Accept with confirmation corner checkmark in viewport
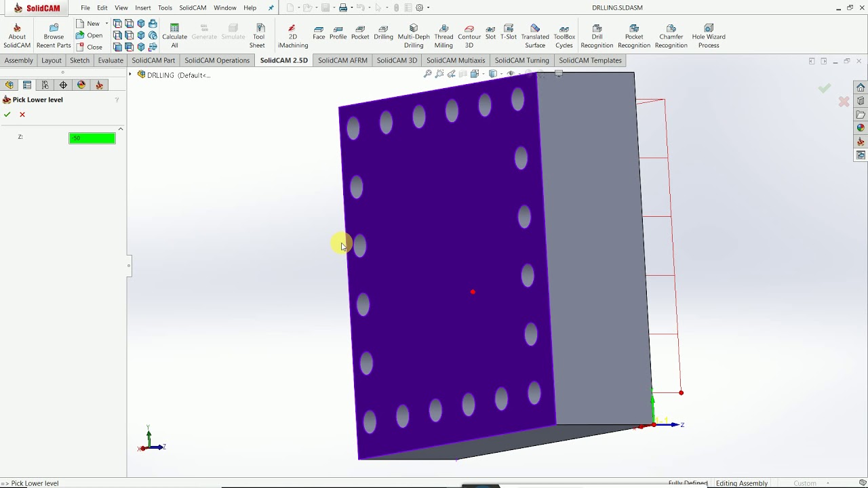The height and width of the screenshot is (488, 868). coord(825,88)
